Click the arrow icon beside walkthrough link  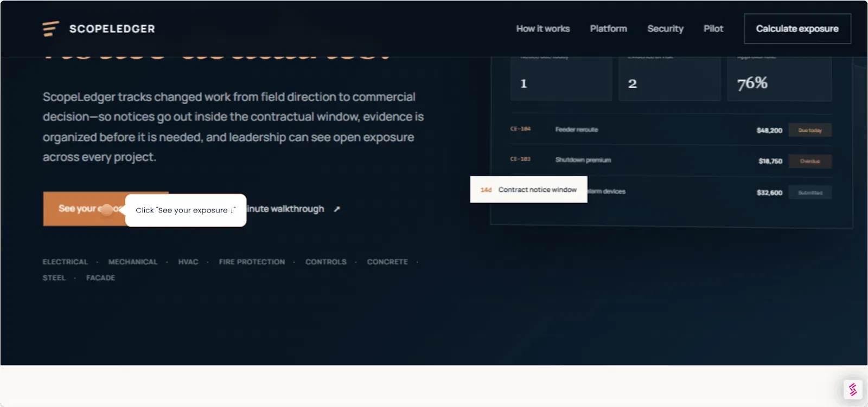pos(337,209)
